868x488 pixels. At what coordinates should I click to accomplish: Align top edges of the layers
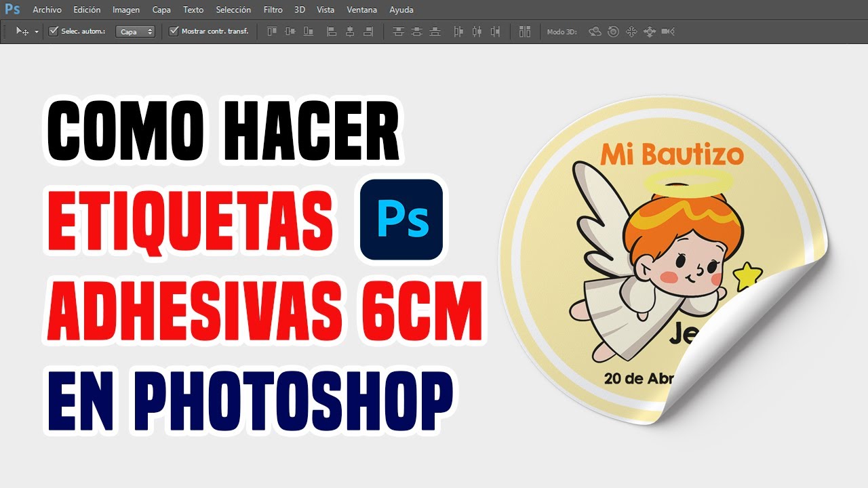click(272, 31)
